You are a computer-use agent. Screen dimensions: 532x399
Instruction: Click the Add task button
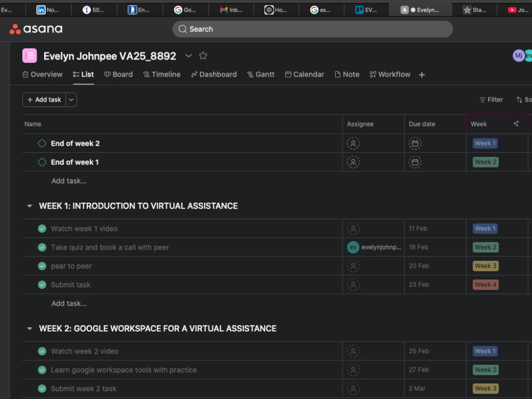(x=44, y=100)
